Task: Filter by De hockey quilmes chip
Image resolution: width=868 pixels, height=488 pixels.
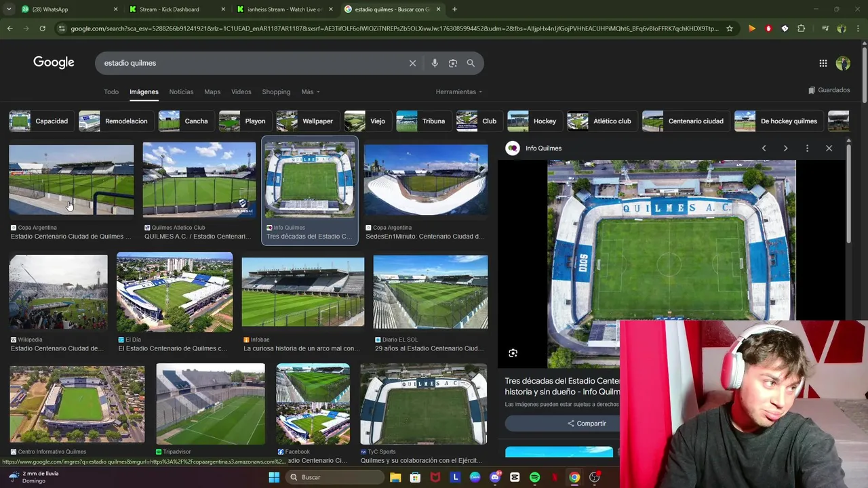Action: pyautogui.click(x=778, y=121)
